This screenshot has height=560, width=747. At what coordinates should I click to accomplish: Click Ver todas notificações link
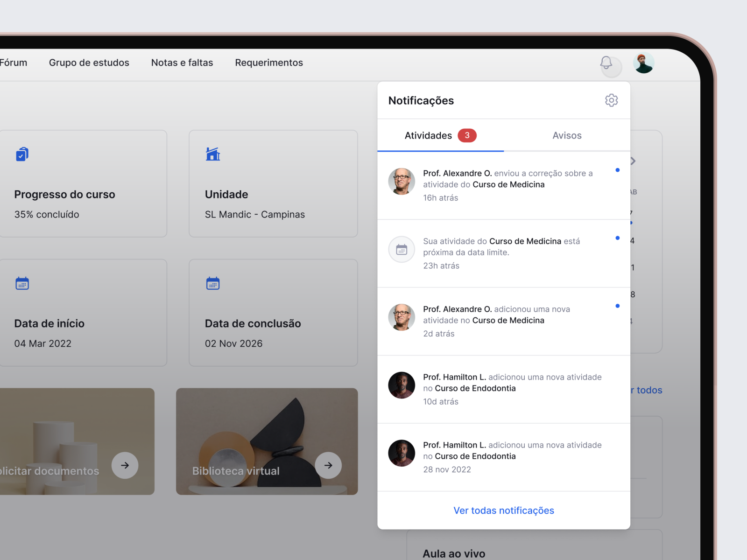pyautogui.click(x=504, y=511)
